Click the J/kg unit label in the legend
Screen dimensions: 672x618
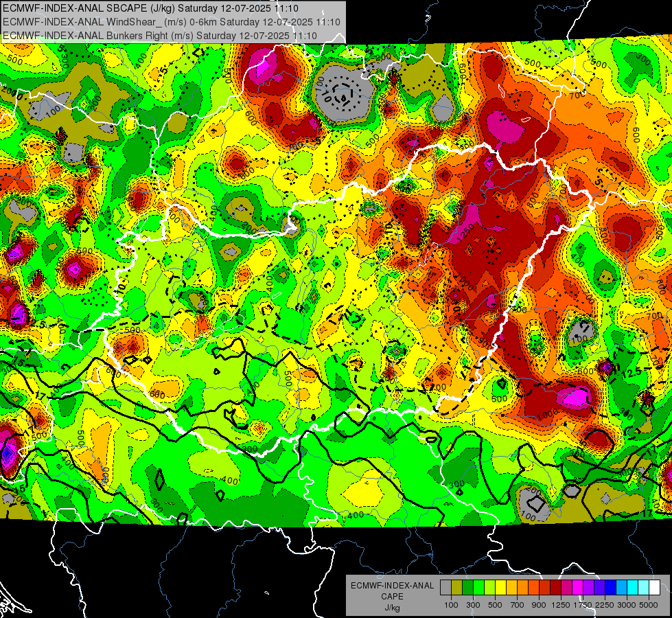392,608
